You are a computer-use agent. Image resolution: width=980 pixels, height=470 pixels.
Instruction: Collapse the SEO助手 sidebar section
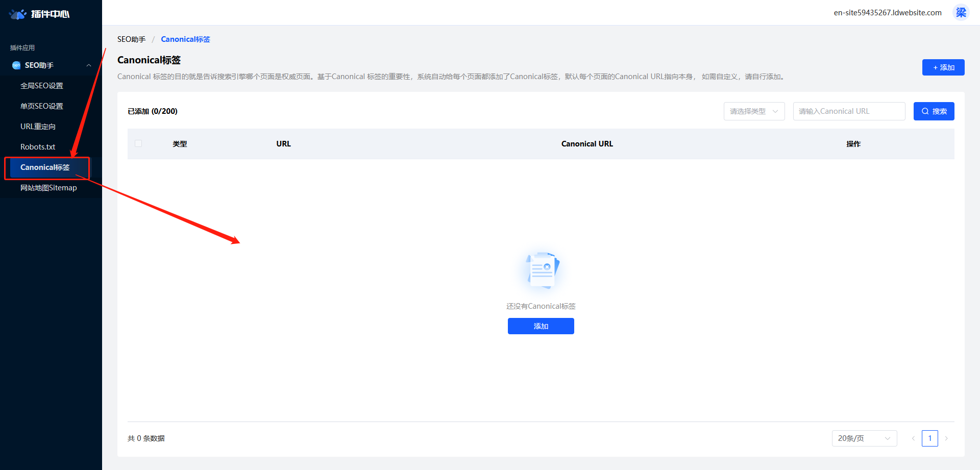89,65
